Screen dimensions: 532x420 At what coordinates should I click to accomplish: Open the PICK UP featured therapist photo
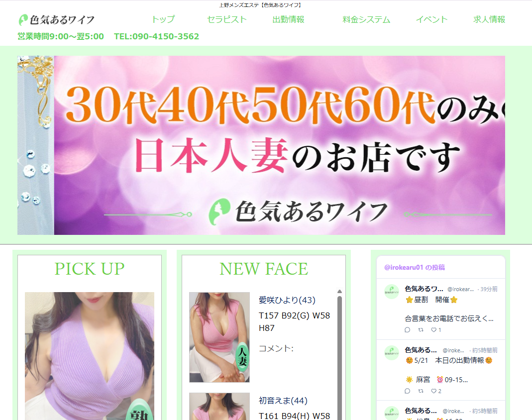(x=90, y=356)
